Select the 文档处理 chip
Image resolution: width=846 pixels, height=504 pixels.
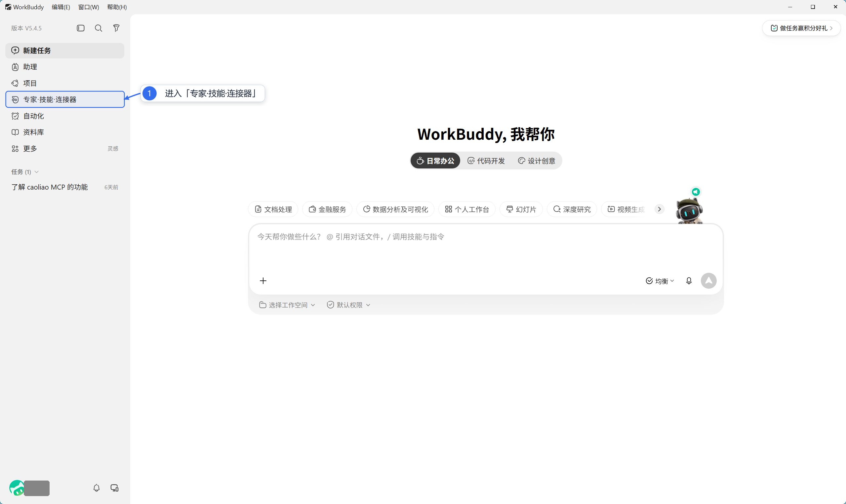pos(273,209)
